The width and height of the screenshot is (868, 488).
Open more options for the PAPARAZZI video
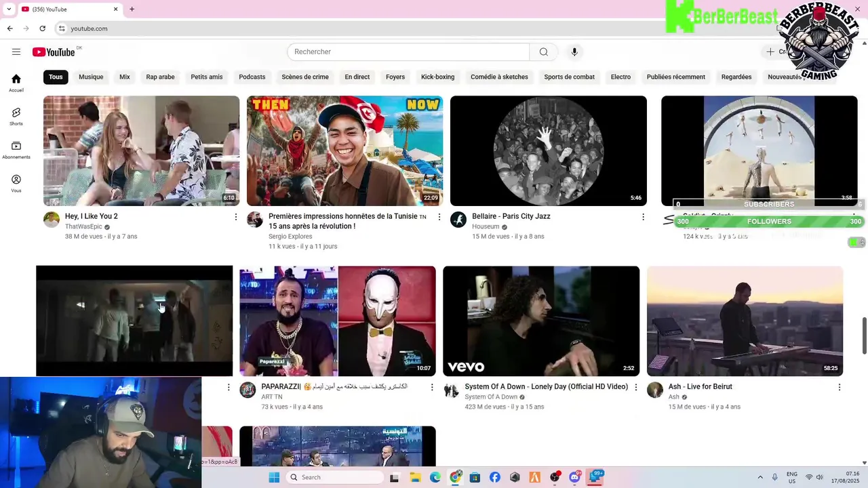click(x=432, y=387)
